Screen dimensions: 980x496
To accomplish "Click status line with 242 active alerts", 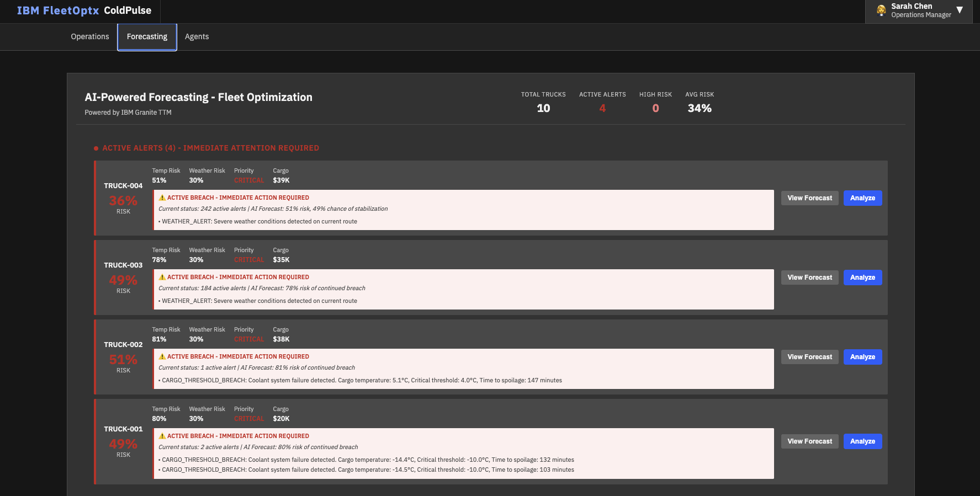I will 273,209.
